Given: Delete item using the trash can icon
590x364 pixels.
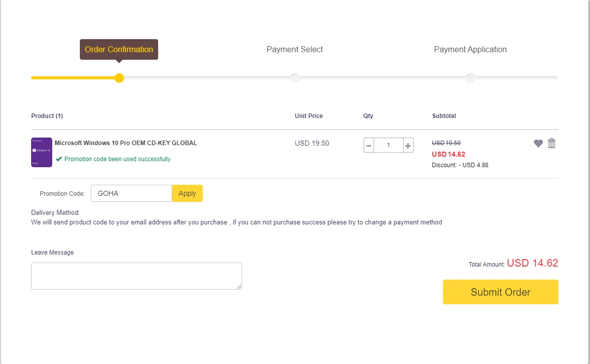Looking at the screenshot, I should pyautogui.click(x=552, y=143).
